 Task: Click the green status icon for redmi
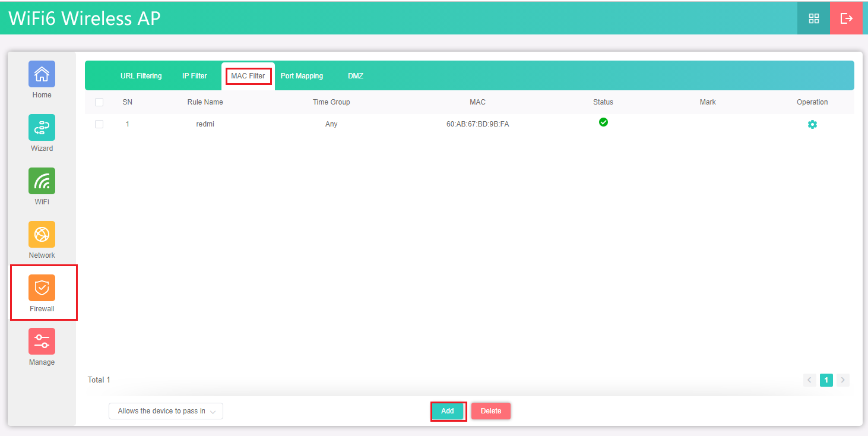(603, 122)
